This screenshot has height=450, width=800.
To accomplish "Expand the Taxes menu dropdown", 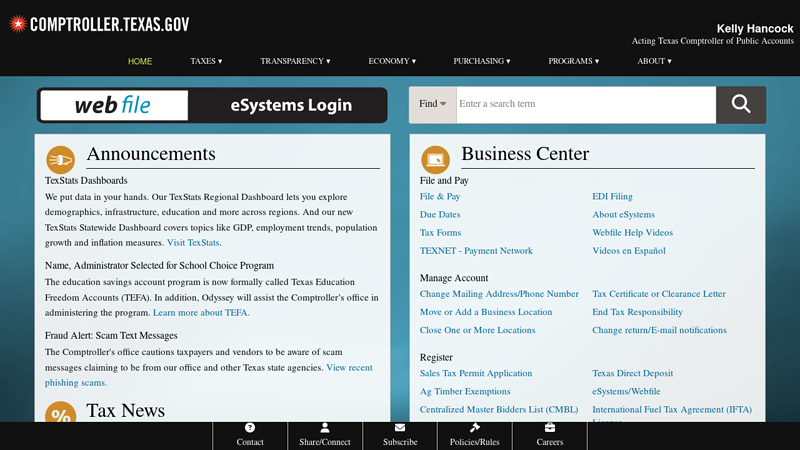I will coord(206,61).
